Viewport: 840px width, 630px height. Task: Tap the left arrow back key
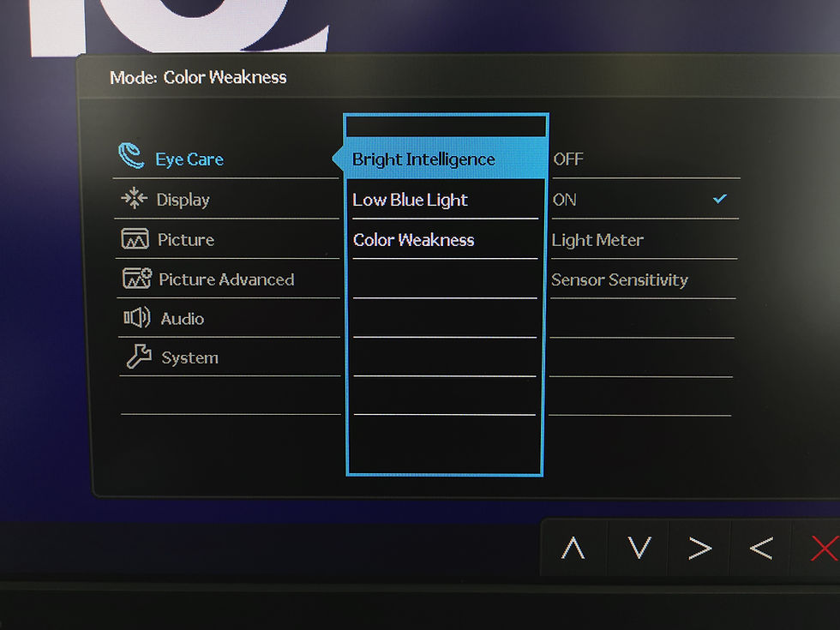[761, 549]
